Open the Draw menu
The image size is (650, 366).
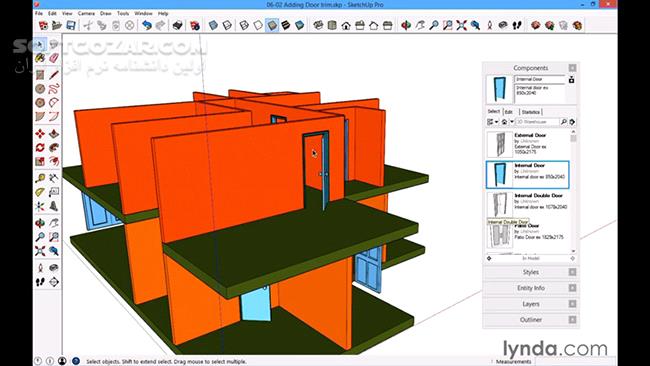tap(106, 14)
